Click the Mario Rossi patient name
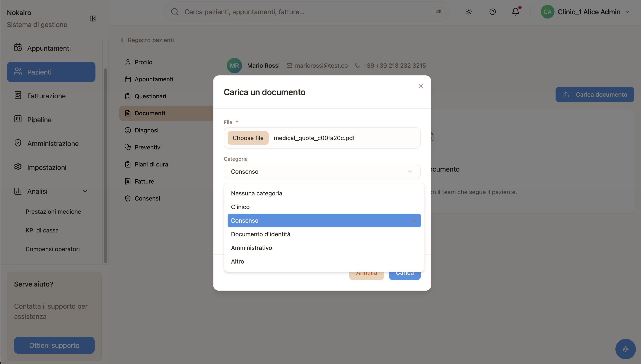The width and height of the screenshot is (641, 364). 263,66
